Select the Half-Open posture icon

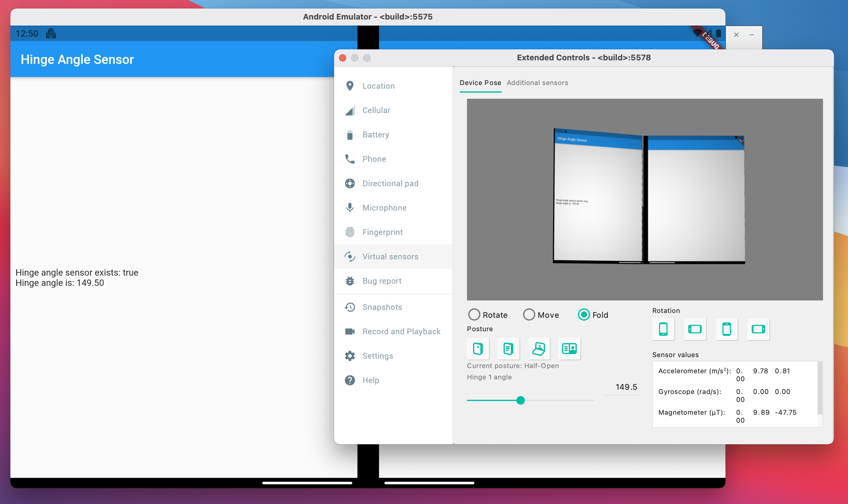pyautogui.click(x=538, y=349)
